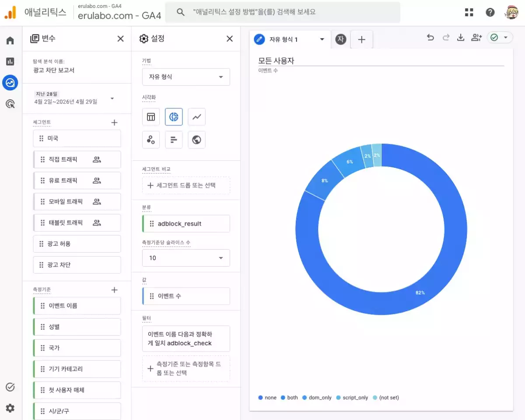Click the Analytics search field
Viewport: 525px width, 420px height.
pos(289,12)
